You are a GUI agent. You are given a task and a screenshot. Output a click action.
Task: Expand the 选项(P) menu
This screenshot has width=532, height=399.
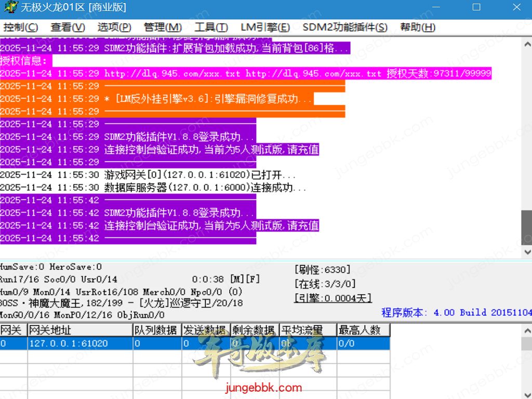[x=114, y=28]
